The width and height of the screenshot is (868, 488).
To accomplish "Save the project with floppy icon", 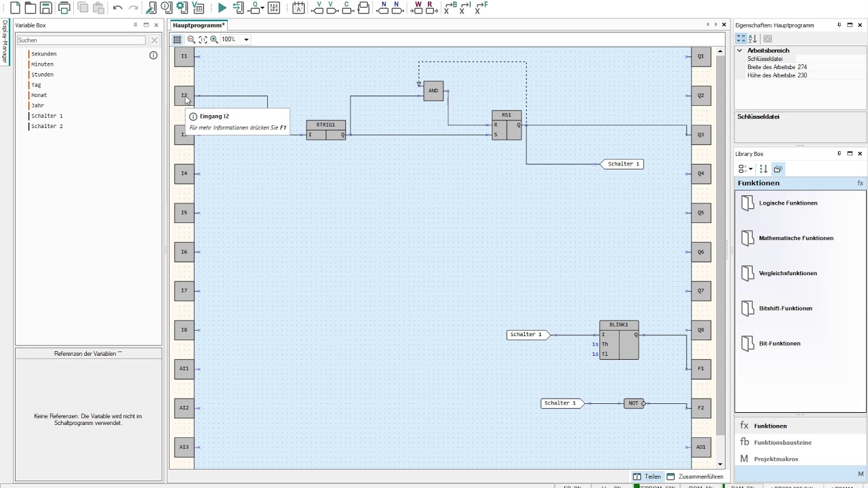I will (x=46, y=8).
